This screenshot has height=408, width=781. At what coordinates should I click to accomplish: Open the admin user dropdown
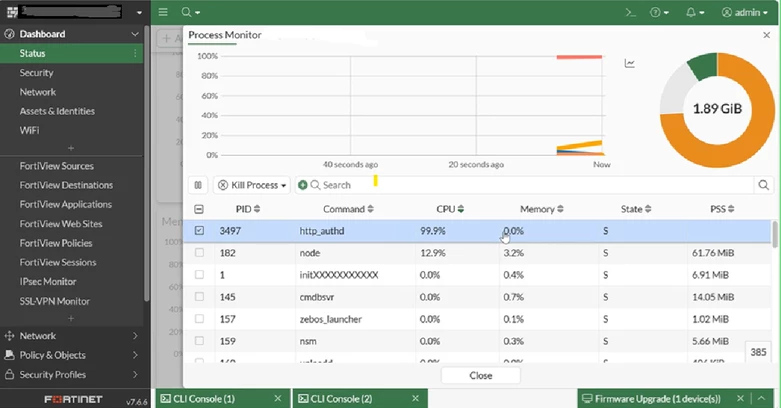pyautogui.click(x=745, y=12)
